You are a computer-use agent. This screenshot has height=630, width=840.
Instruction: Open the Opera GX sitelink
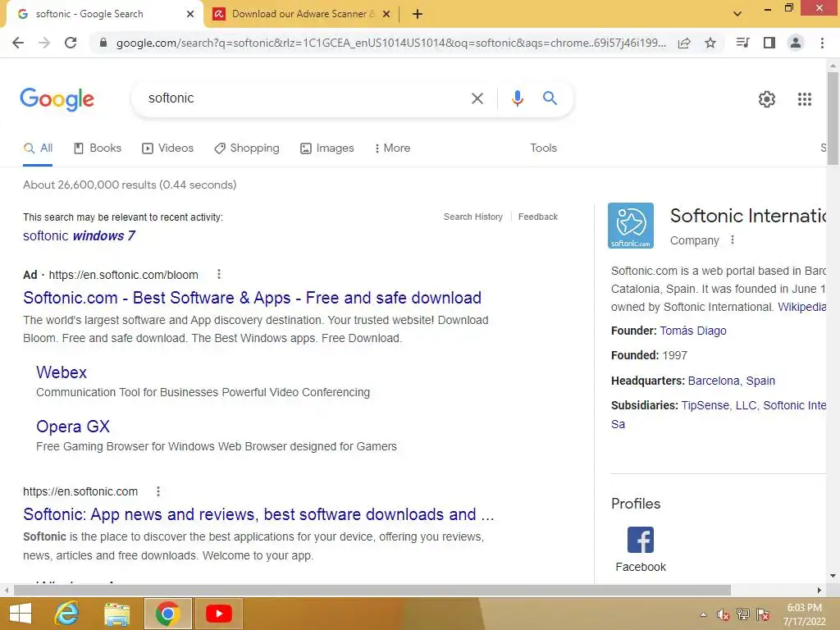73,427
